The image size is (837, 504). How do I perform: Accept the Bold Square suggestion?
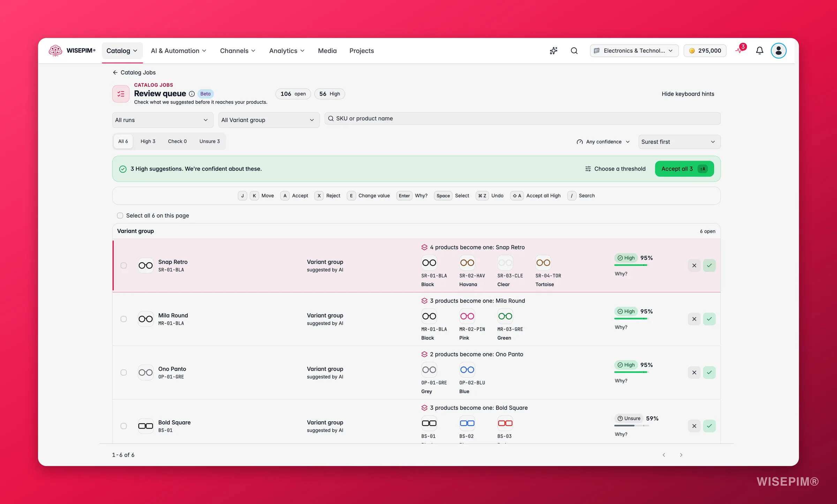[709, 426]
